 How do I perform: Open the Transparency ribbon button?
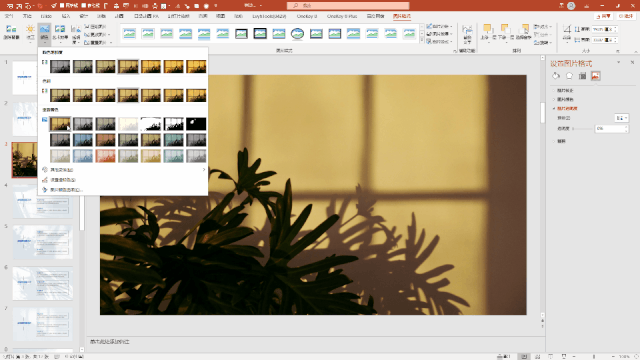click(76, 33)
